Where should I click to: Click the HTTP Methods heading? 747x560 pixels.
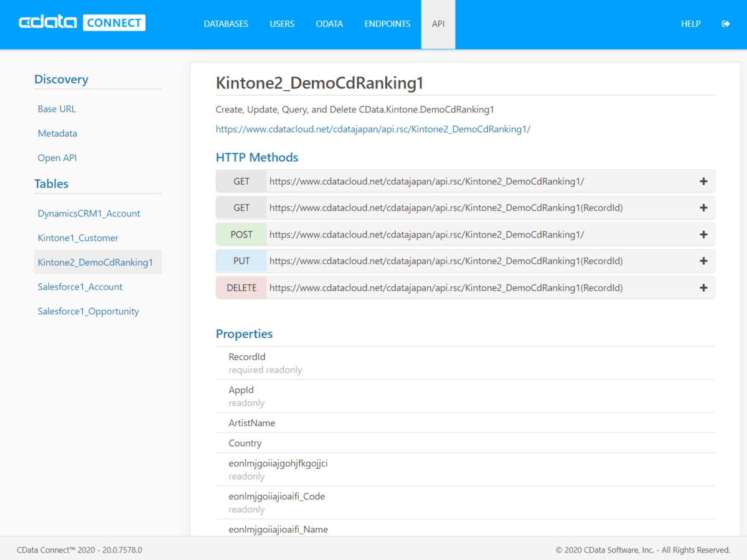pos(257,157)
